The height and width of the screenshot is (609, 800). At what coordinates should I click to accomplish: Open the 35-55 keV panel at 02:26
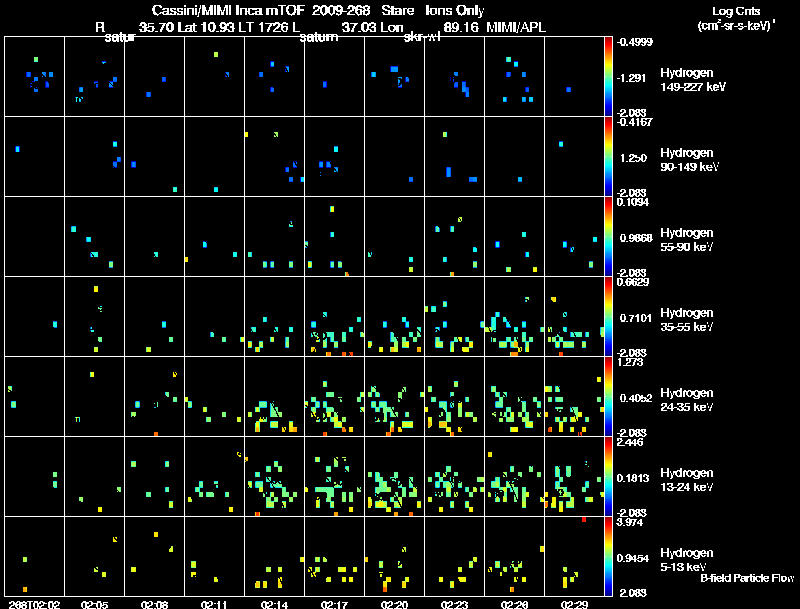pos(514,316)
